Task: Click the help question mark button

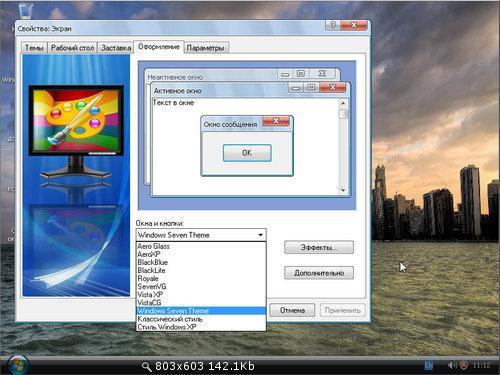Action: 332,25
